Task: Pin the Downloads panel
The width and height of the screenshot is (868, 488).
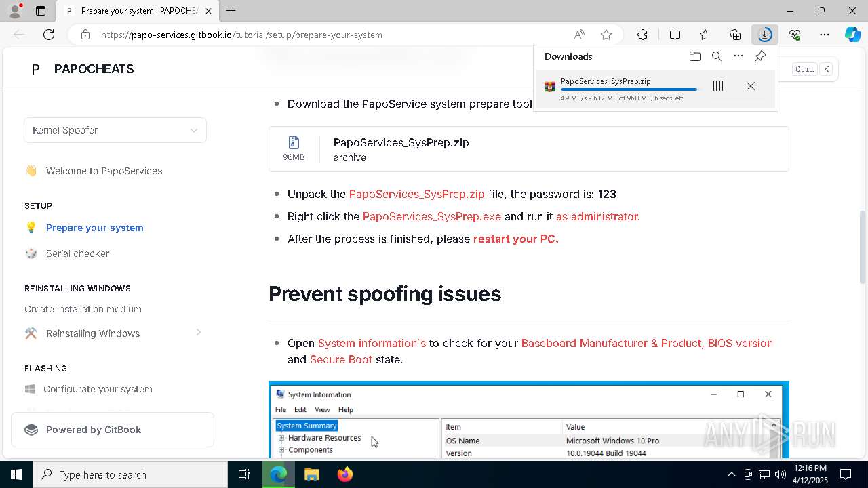Action: point(760,56)
